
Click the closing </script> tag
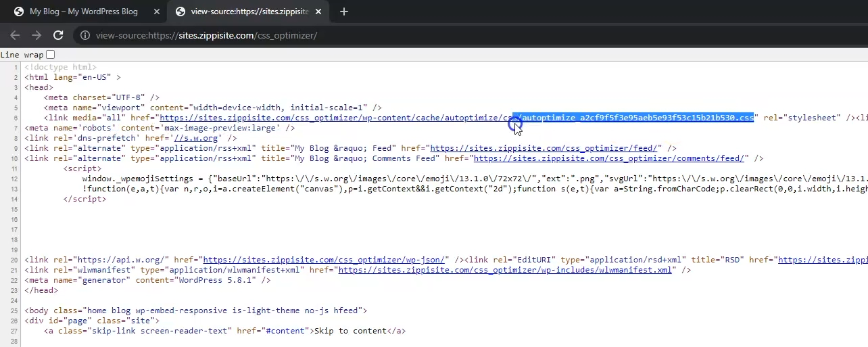85,199
